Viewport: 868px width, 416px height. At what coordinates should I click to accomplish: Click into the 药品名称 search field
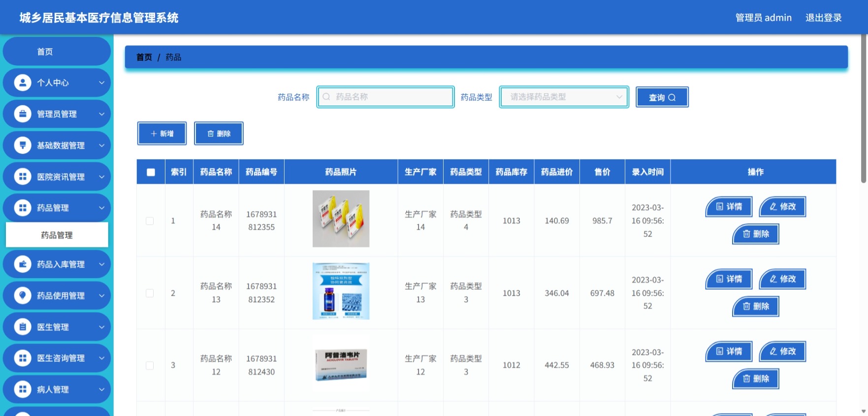(x=386, y=97)
